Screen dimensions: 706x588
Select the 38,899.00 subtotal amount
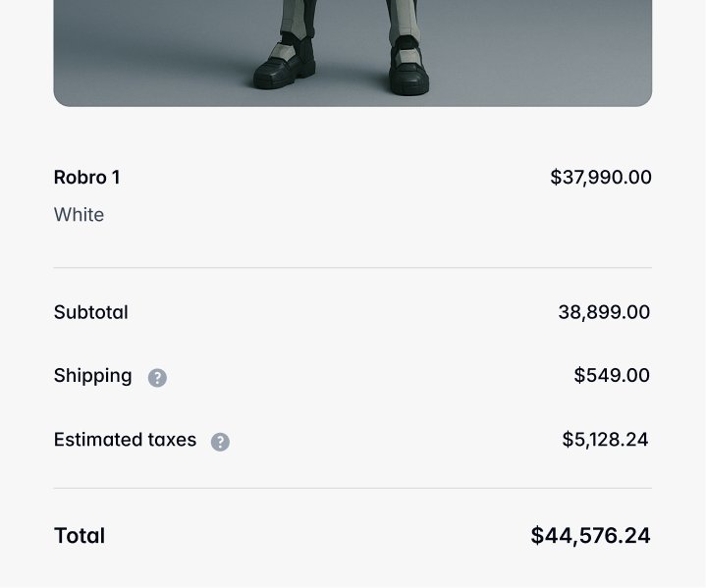point(603,312)
